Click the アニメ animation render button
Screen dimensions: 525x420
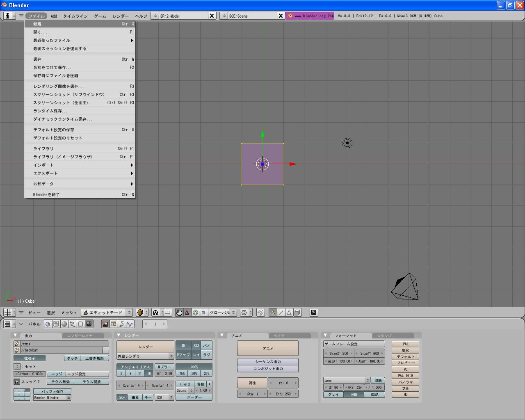pos(268,348)
